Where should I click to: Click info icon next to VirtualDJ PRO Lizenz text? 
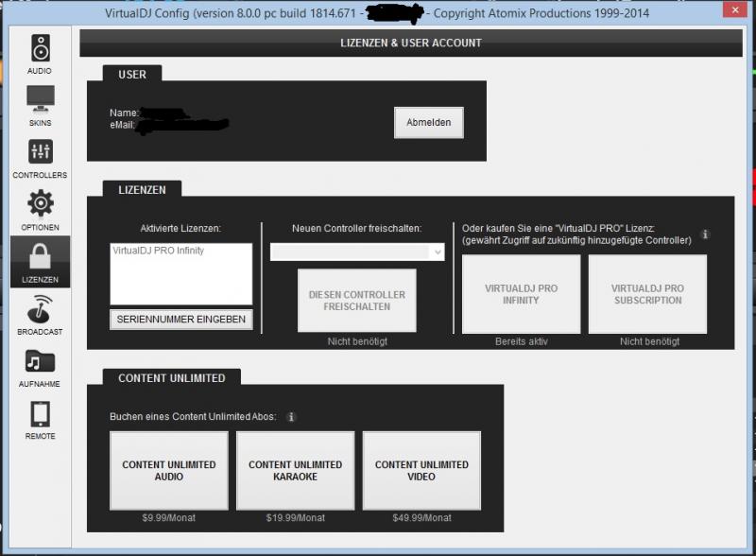[705, 235]
